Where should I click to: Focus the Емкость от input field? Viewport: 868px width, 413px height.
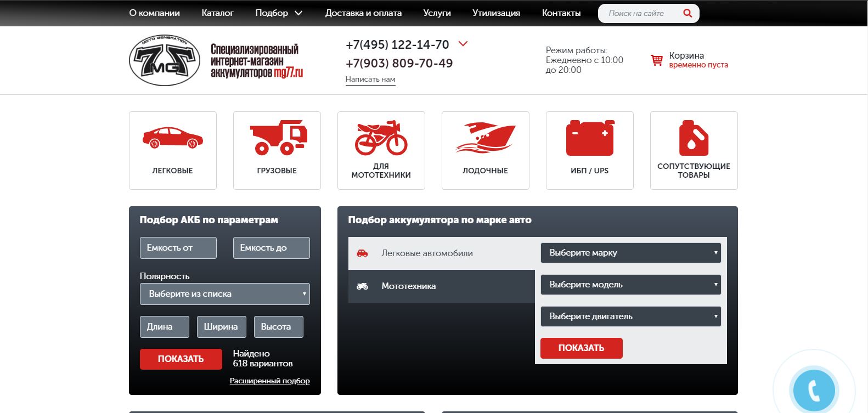tap(178, 248)
